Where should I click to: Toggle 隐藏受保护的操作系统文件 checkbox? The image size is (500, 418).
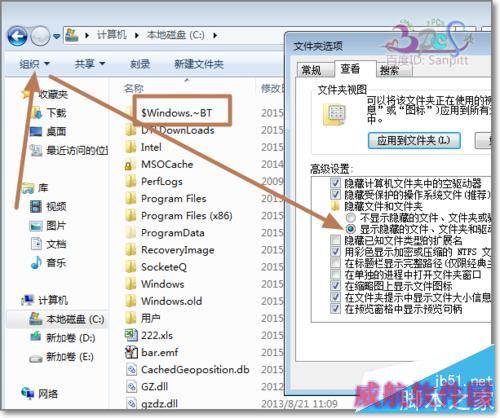tap(335, 194)
